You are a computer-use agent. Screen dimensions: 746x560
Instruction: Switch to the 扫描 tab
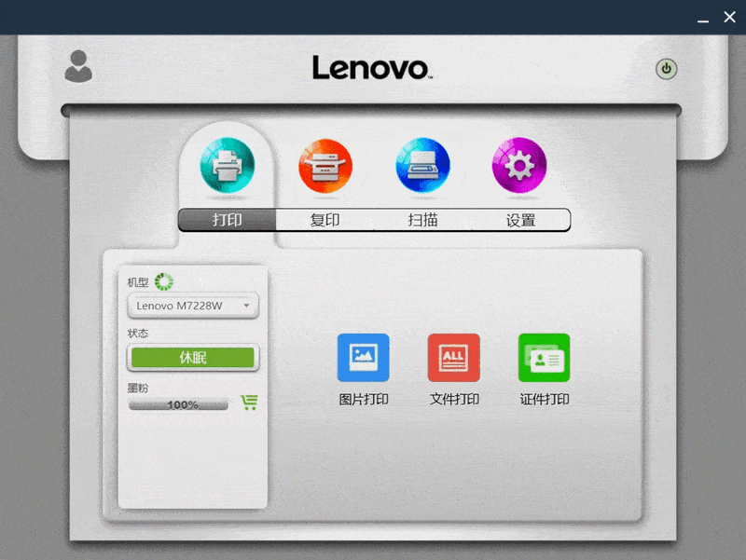tap(423, 220)
